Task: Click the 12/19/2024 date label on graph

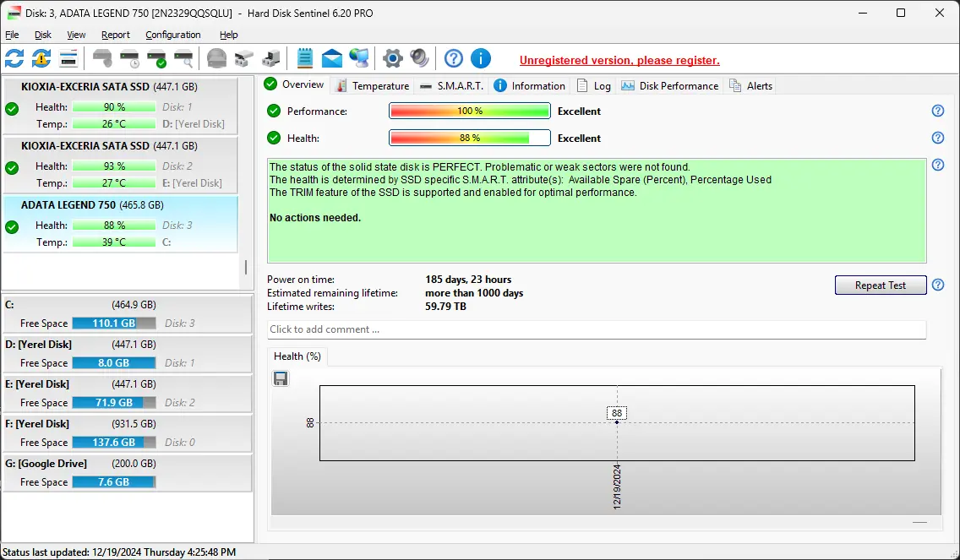Action: coord(617,487)
